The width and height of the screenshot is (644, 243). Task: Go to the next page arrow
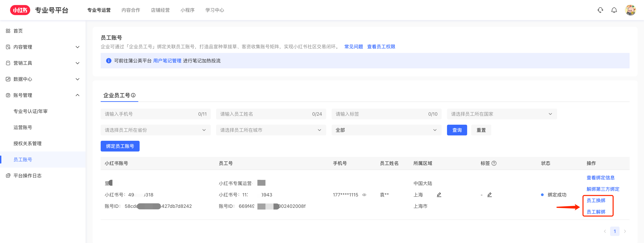pos(625,231)
